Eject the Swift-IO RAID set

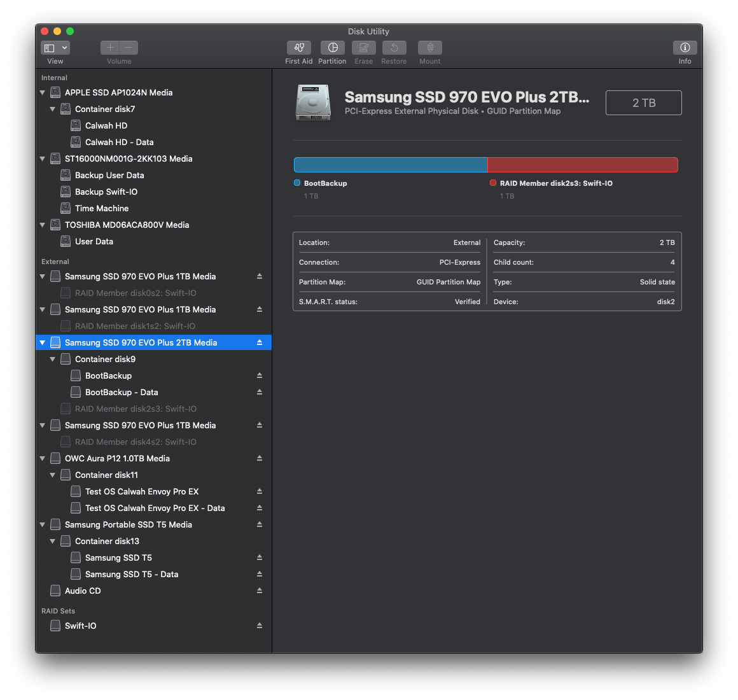260,626
